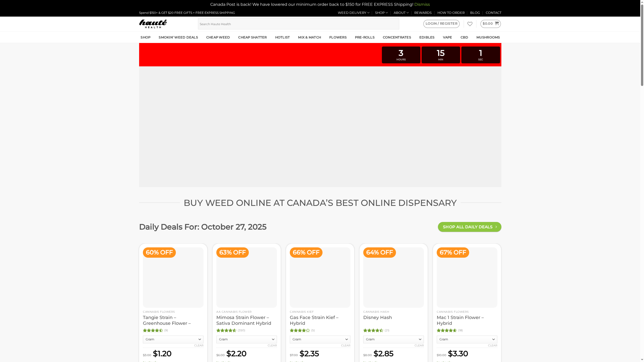
Task: Click the LOGIN / REGISTER button
Action: 441,24
